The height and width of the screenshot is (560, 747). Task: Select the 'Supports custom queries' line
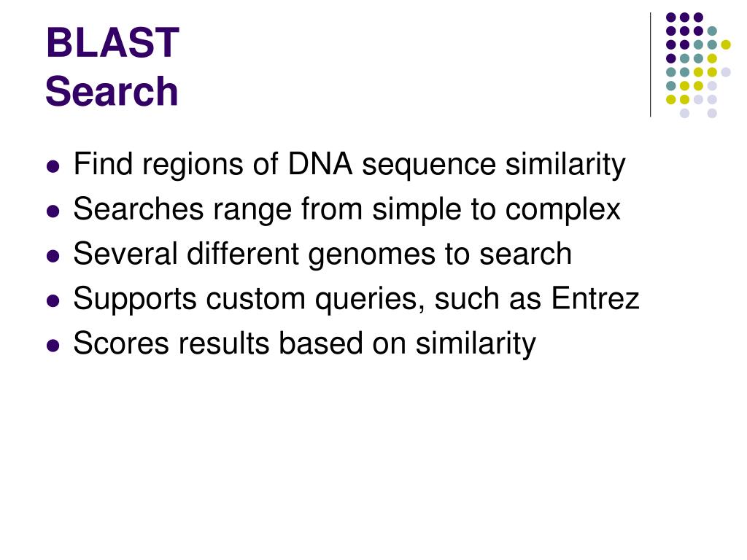click(x=356, y=300)
